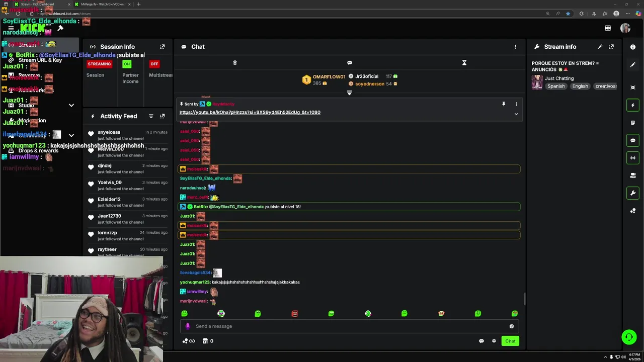Click the channel points infinity icon

[x=189, y=341]
